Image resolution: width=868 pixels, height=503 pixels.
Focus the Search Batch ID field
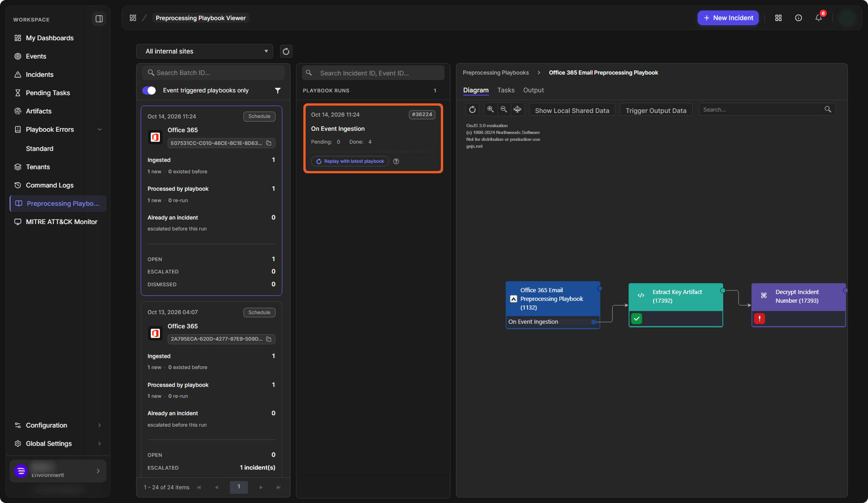pyautogui.click(x=213, y=73)
